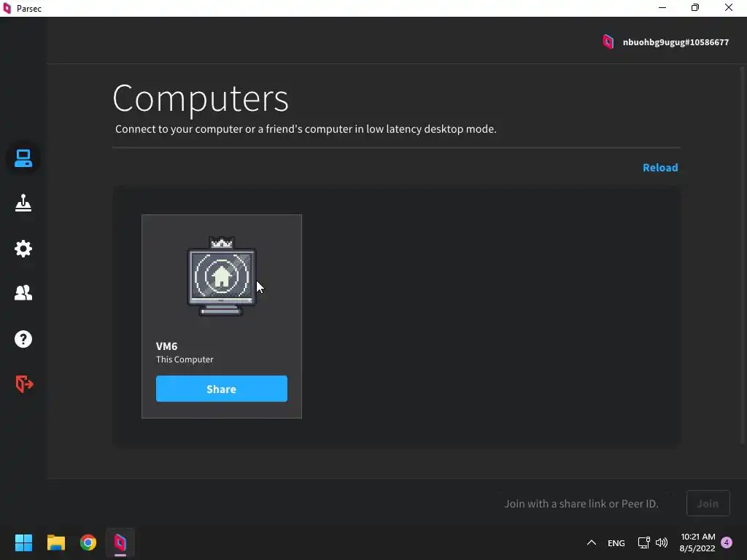
Task: Select the nbuohbg9ugug#10586677 username
Action: (676, 42)
